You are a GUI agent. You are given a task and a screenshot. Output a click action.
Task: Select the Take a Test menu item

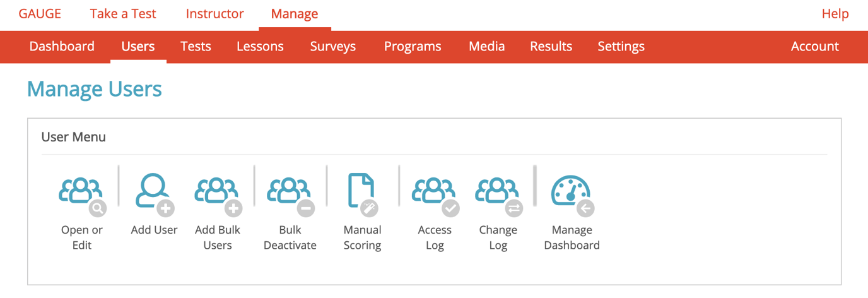pyautogui.click(x=123, y=14)
